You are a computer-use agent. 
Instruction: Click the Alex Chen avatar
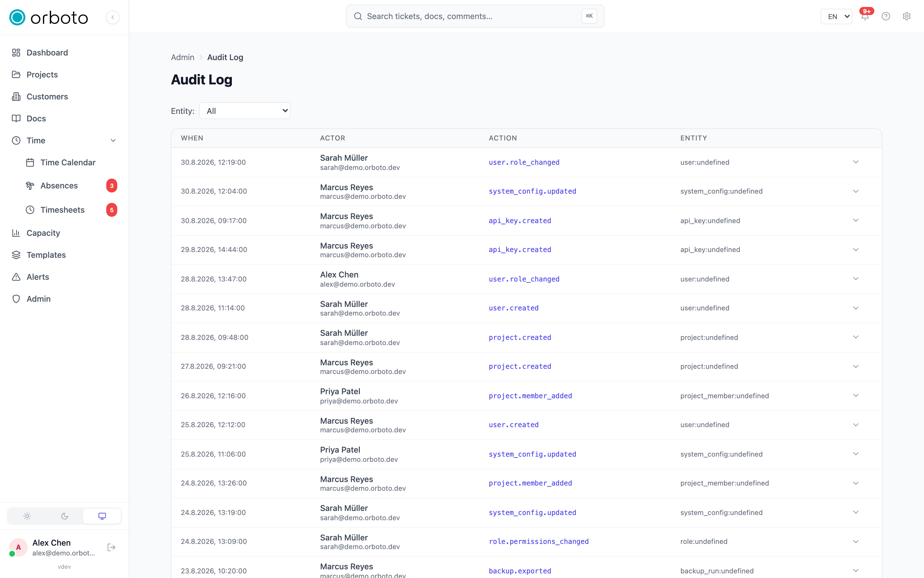pyautogui.click(x=18, y=547)
